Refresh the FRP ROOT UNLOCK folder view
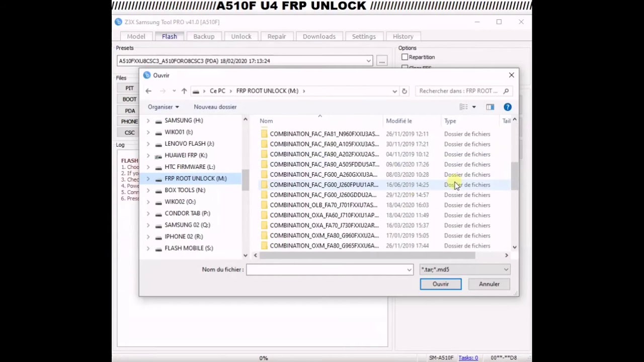 point(404,91)
